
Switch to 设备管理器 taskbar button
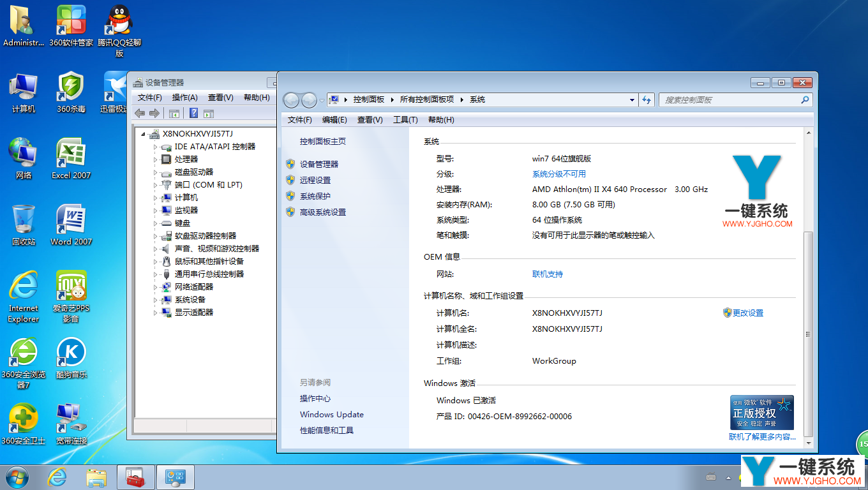point(135,477)
